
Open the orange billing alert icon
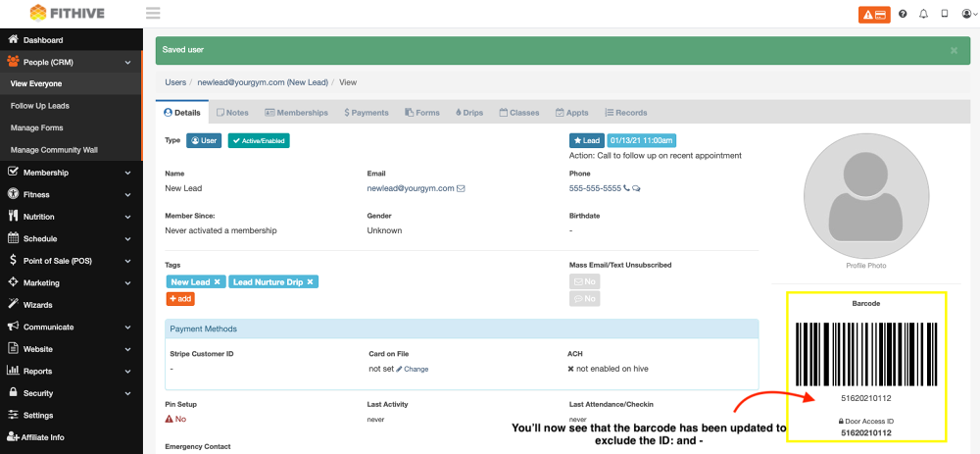pos(874,14)
